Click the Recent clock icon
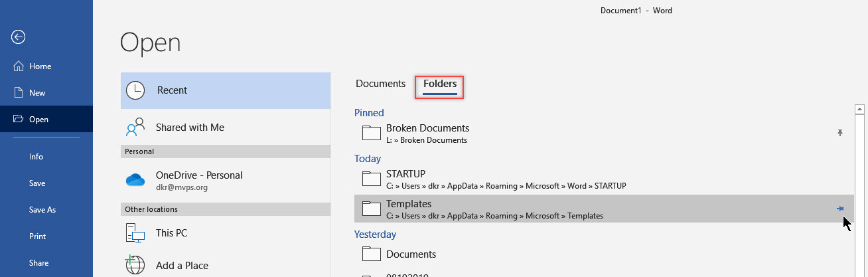The width and height of the screenshot is (868, 277). point(135,91)
